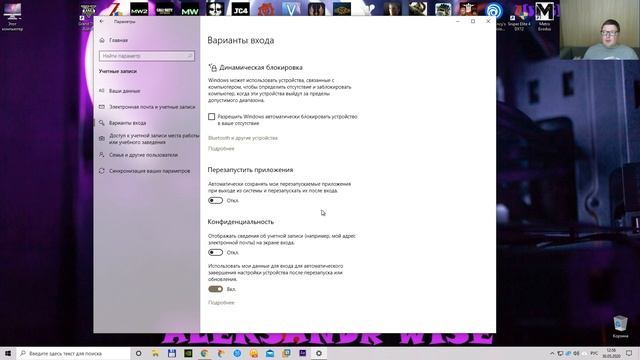Open Синхронизация ваших параметров
640x360 pixels.
tap(149, 171)
